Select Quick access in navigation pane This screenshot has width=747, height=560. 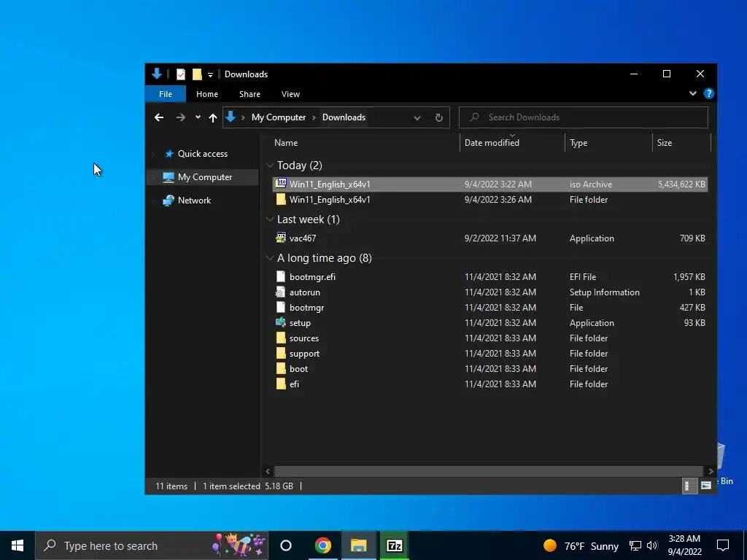coord(203,154)
